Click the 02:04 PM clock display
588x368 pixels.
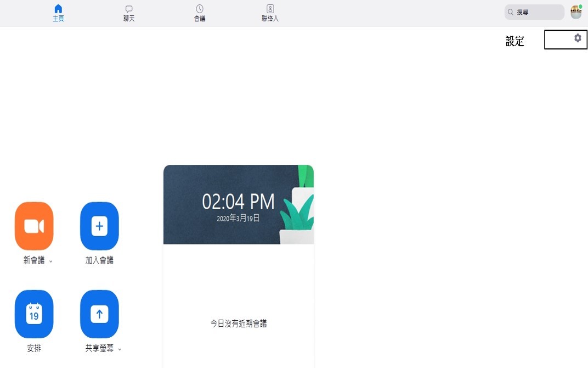pos(238,202)
